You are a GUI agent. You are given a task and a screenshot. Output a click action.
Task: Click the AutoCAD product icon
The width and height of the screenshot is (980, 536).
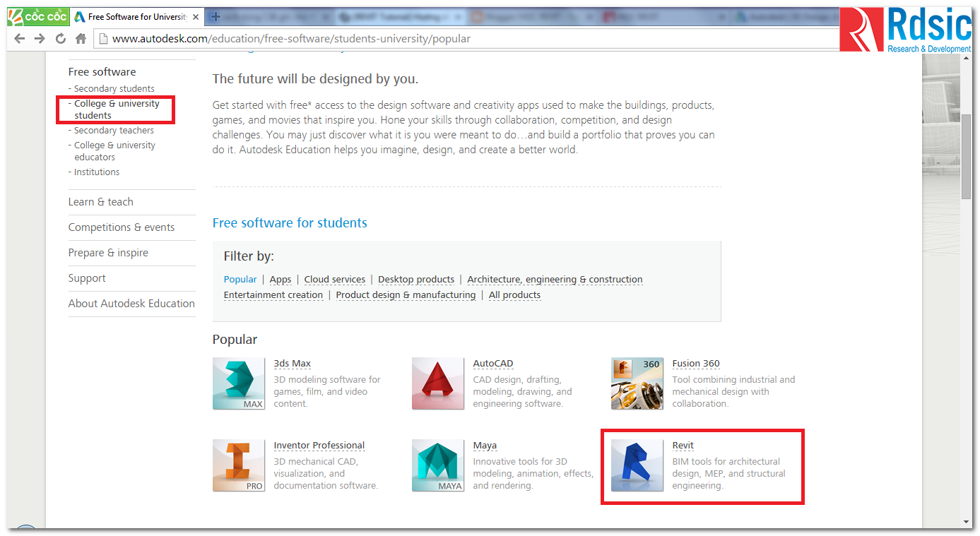pos(438,383)
